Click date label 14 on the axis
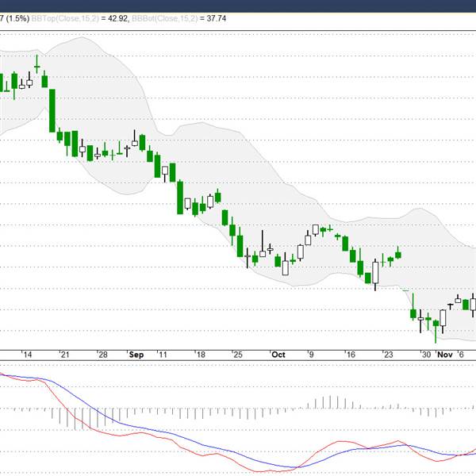476x476 pixels. tap(28, 355)
